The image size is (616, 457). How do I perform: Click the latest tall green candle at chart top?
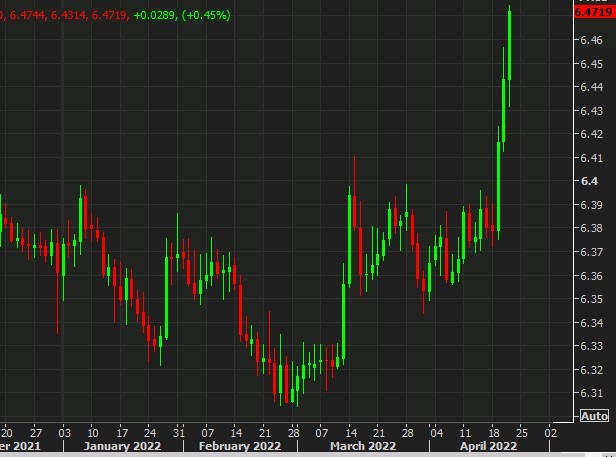tap(510, 45)
